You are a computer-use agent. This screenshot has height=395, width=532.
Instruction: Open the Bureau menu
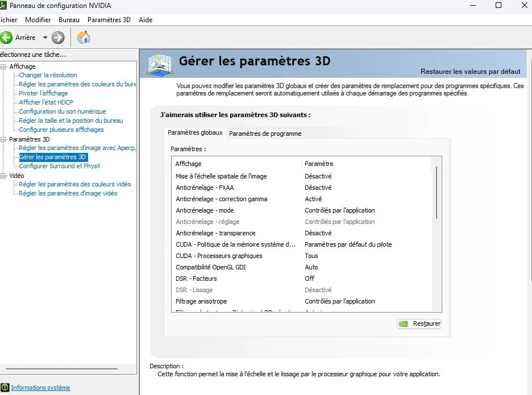[69, 20]
